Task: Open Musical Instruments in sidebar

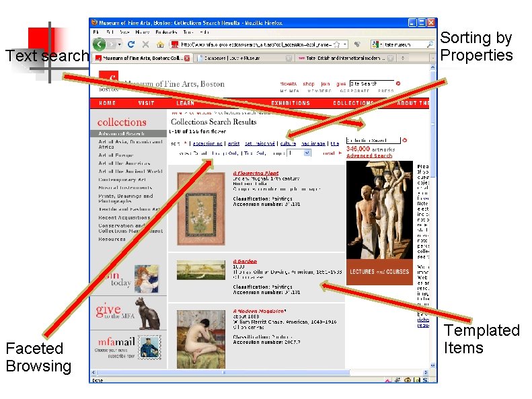Action: point(125,188)
